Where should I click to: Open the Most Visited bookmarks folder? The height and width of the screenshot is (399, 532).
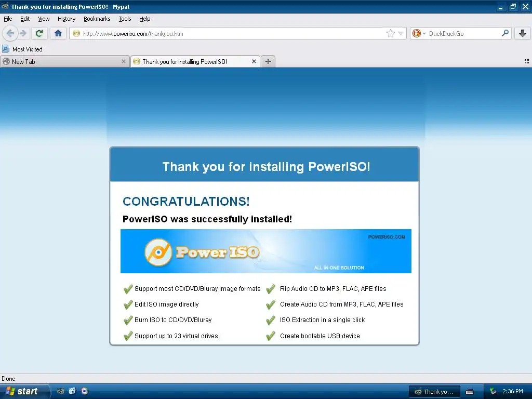coord(22,49)
